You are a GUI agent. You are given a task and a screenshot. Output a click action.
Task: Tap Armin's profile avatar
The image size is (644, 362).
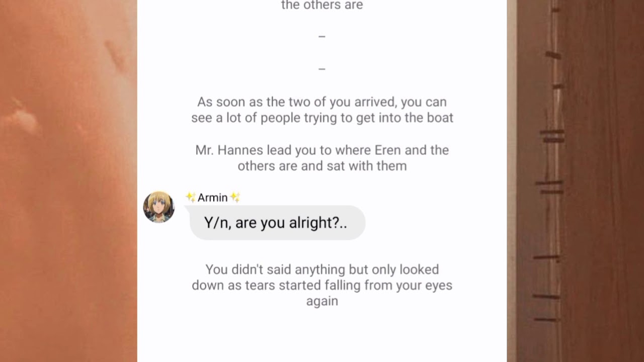(159, 207)
